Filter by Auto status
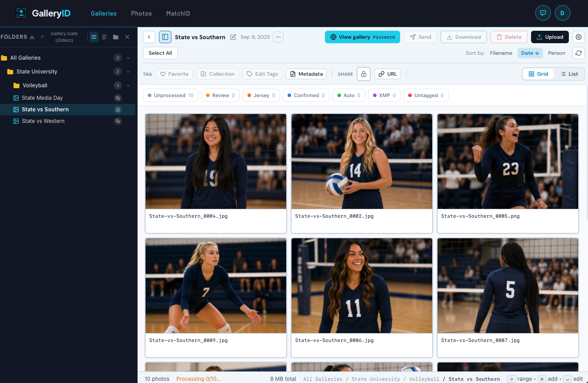588x383 pixels. coord(349,95)
